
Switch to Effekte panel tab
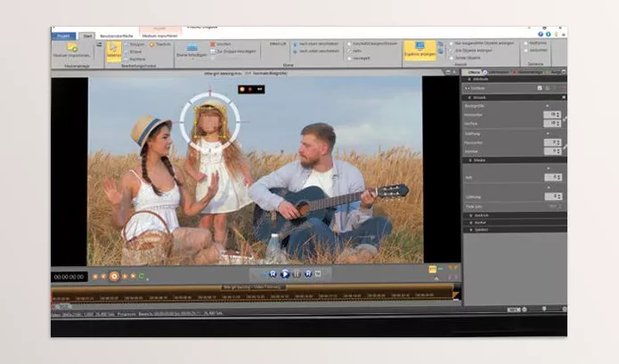tap(473, 72)
